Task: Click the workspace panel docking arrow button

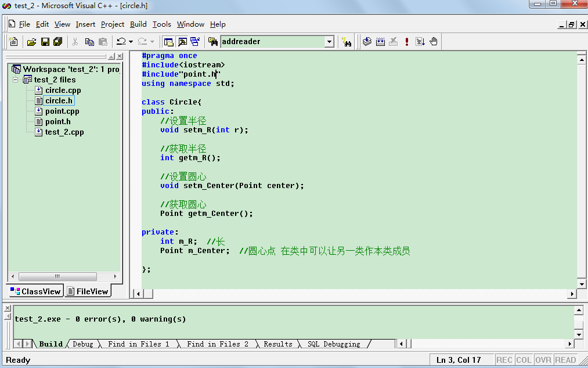Action: [111, 56]
